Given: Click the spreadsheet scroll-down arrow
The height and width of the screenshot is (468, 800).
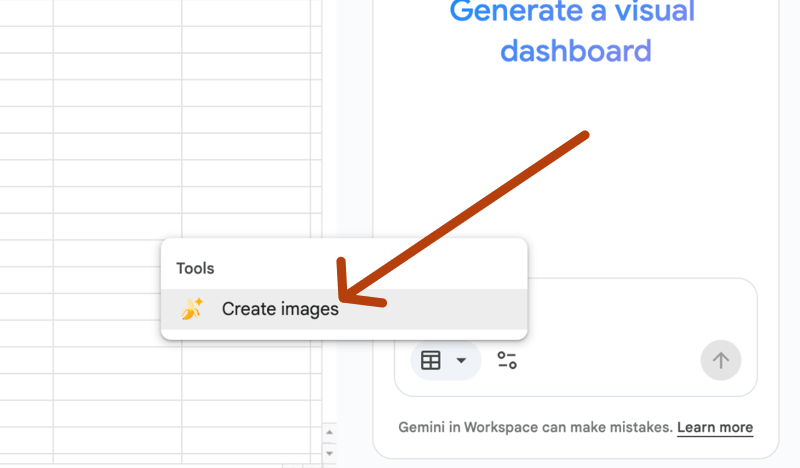Looking at the screenshot, I should 327,452.
